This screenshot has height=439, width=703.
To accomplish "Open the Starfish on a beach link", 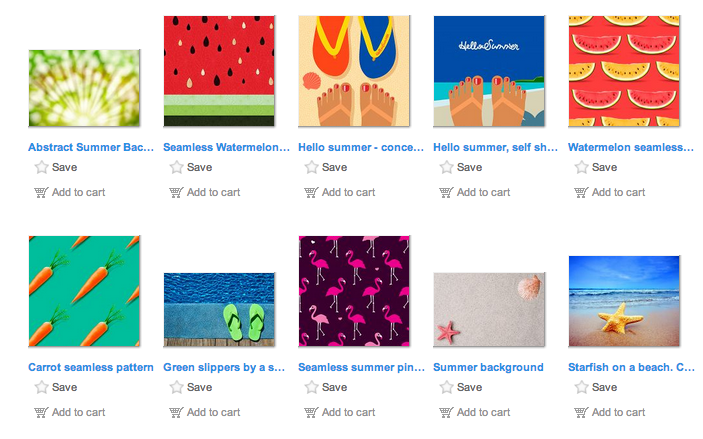I will [631, 367].
